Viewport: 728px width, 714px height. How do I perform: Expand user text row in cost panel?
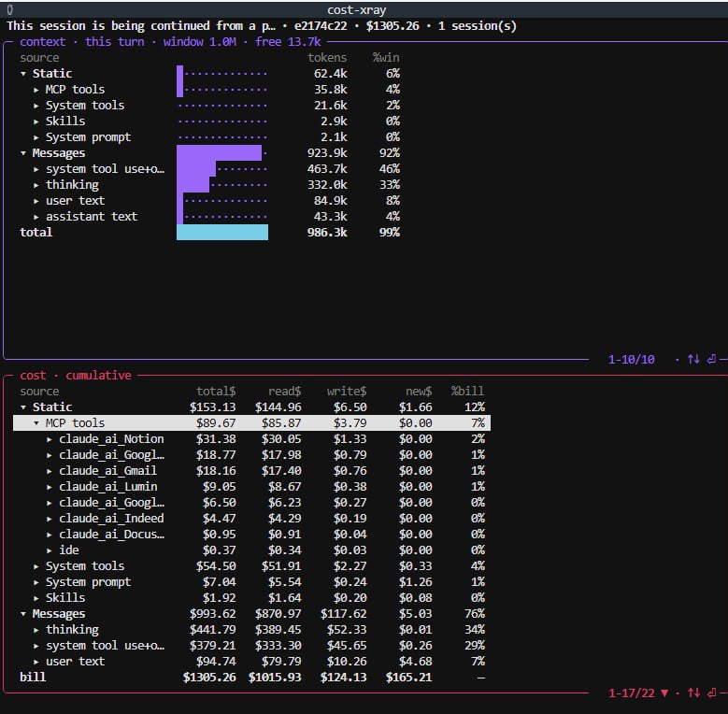[36, 662]
